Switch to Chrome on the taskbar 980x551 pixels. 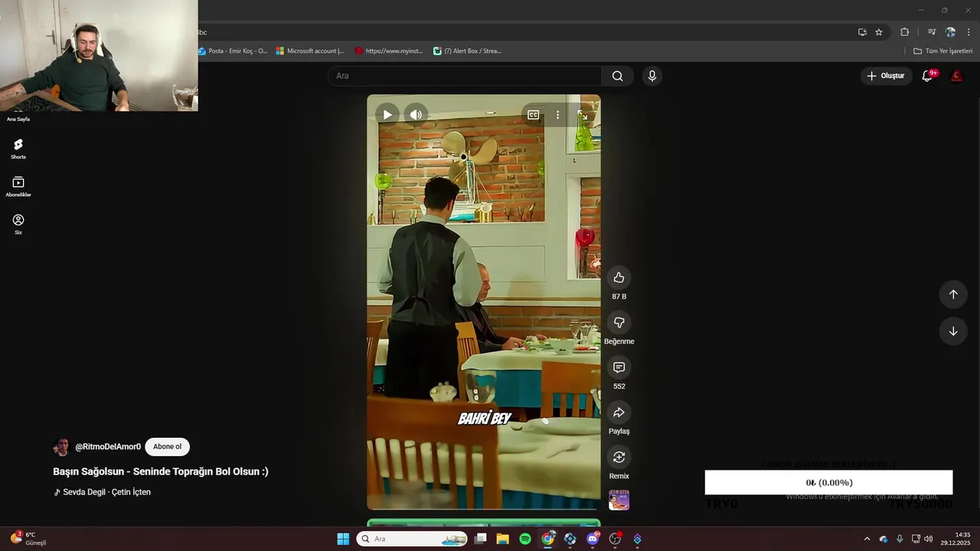(x=547, y=539)
